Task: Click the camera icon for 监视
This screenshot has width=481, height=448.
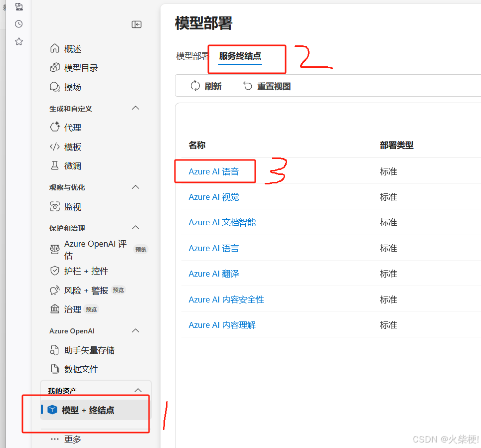Action: [x=55, y=207]
